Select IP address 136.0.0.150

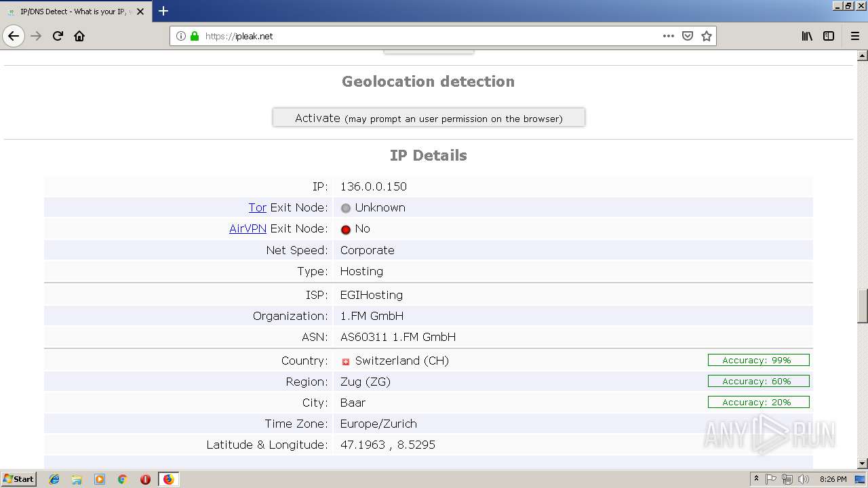[x=374, y=186]
